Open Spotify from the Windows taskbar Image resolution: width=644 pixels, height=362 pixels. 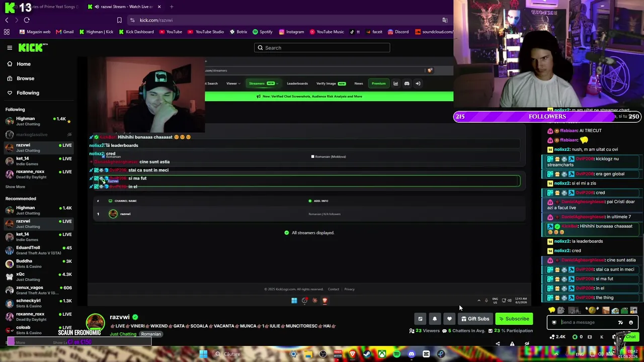tap(396, 354)
